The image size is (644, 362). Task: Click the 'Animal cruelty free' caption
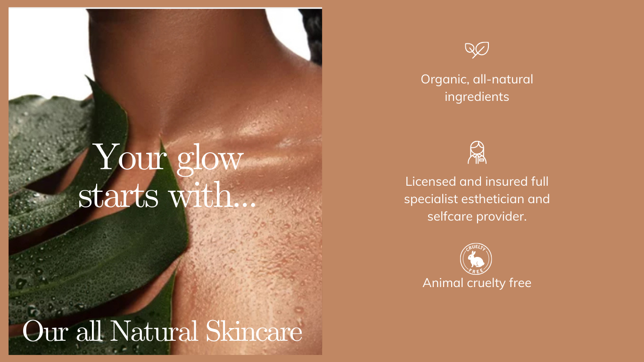tap(477, 283)
